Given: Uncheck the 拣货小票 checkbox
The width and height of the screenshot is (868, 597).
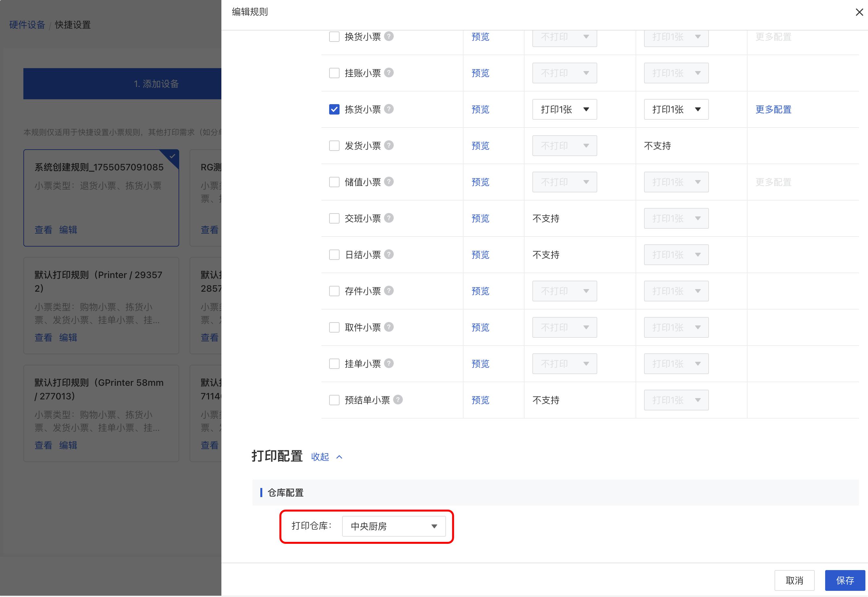Looking at the screenshot, I should coord(334,109).
